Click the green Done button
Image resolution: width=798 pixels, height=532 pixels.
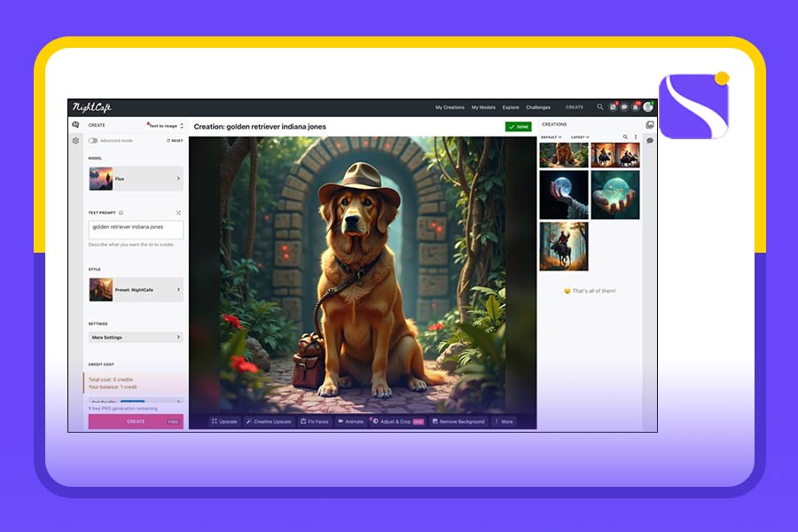point(518,127)
